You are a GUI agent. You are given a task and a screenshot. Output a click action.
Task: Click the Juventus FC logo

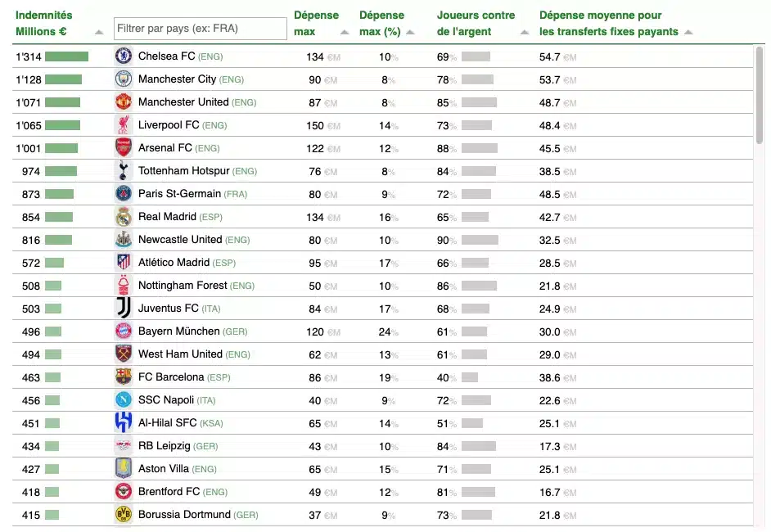coord(124,309)
